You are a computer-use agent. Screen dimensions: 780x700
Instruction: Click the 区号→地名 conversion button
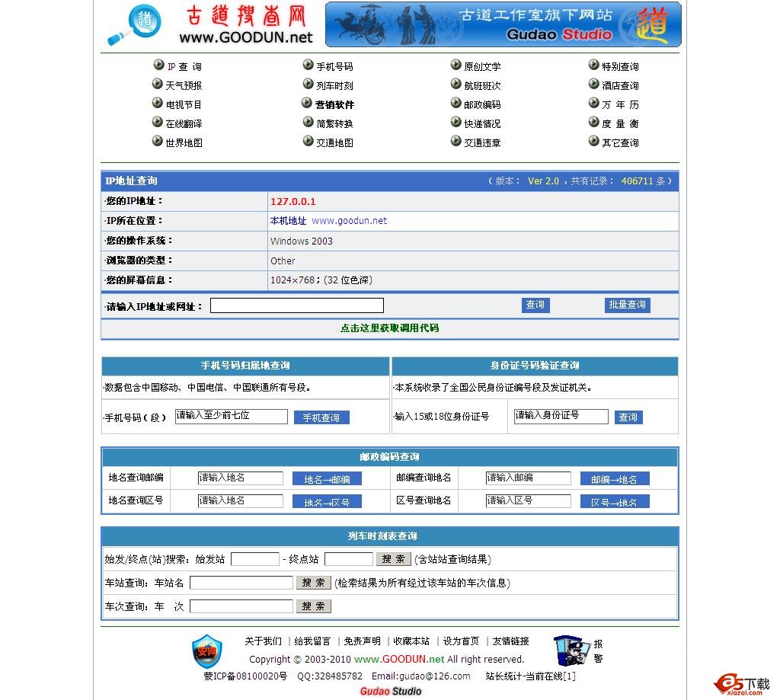(615, 500)
